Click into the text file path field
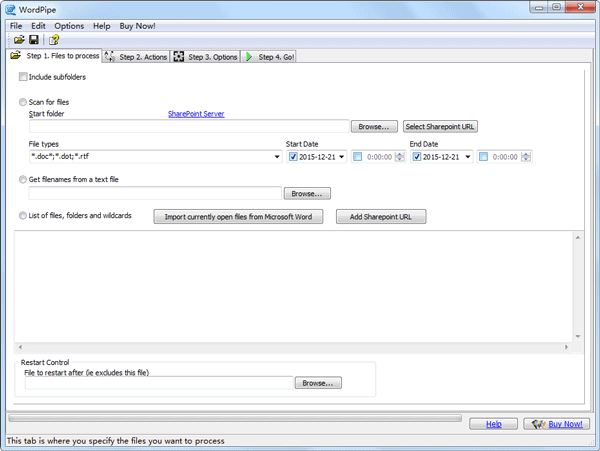This screenshot has width=600, height=451. (x=155, y=194)
